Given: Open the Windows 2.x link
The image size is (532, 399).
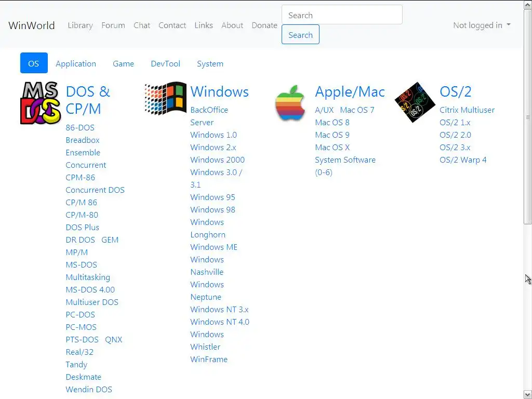Looking at the screenshot, I should 213,147.
